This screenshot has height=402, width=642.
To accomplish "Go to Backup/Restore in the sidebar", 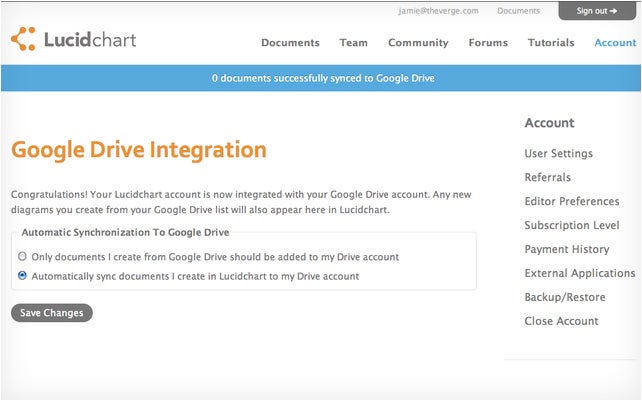I will click(x=565, y=297).
